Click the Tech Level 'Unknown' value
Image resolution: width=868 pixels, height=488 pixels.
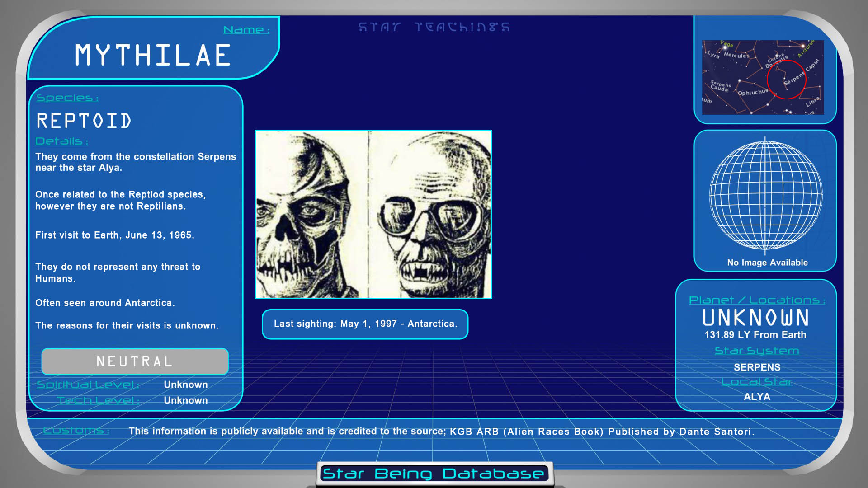point(186,400)
